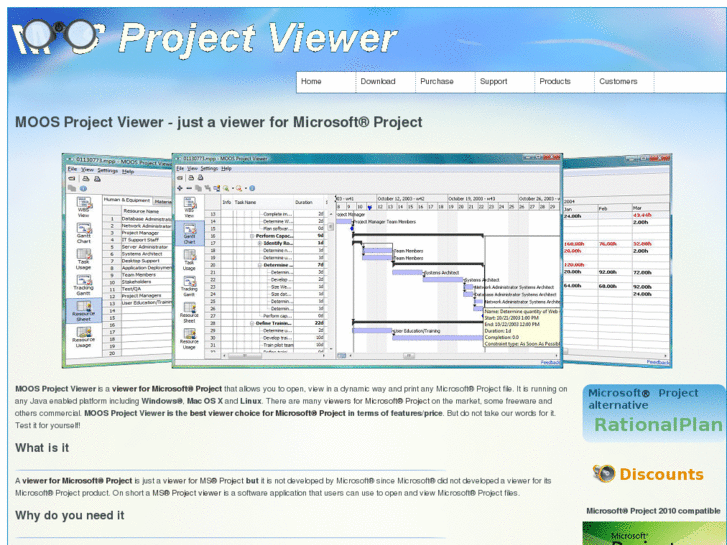Screen dimensions: 727x545
Task: Click the Gantt Chart icon in left window sidebar
Action: pyautogui.click(x=83, y=232)
